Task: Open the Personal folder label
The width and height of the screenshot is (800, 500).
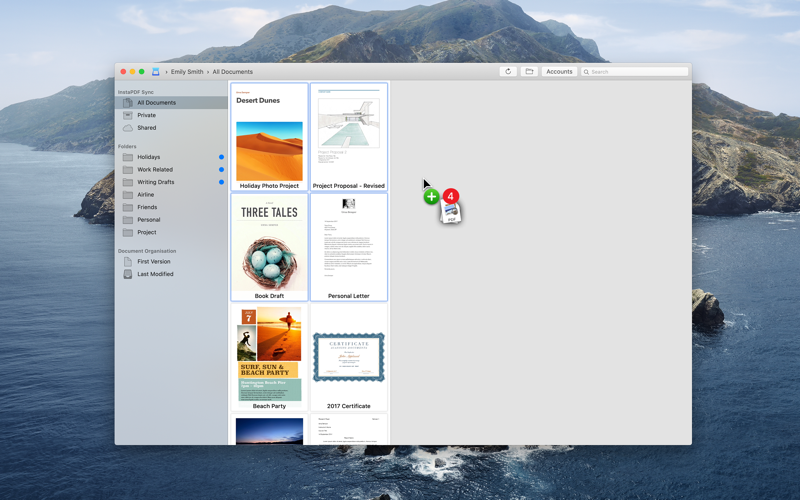Action: pos(148,220)
